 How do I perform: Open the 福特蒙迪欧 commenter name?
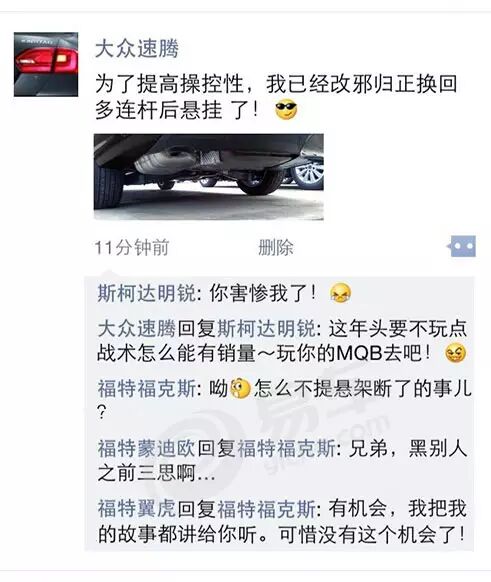coord(146,448)
